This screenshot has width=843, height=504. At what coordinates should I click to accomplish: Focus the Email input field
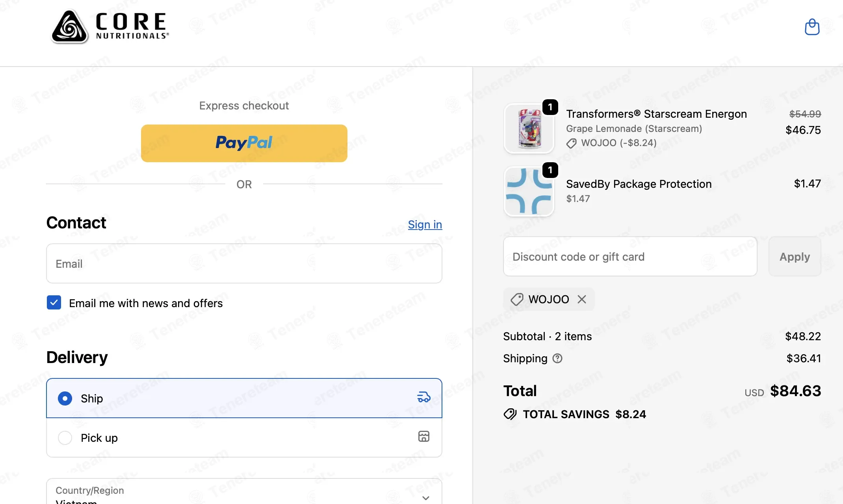[x=244, y=263]
